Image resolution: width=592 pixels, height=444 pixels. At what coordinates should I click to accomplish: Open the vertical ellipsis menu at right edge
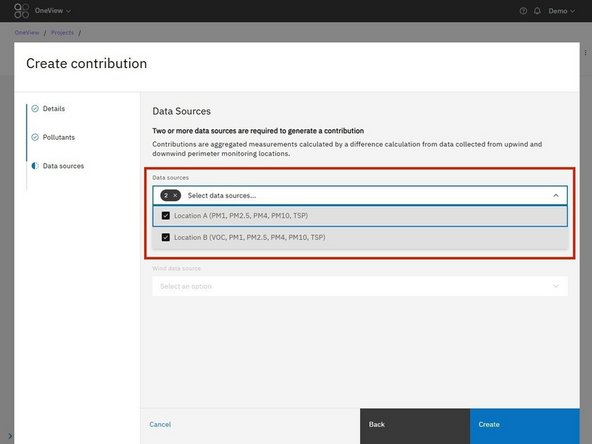click(586, 53)
